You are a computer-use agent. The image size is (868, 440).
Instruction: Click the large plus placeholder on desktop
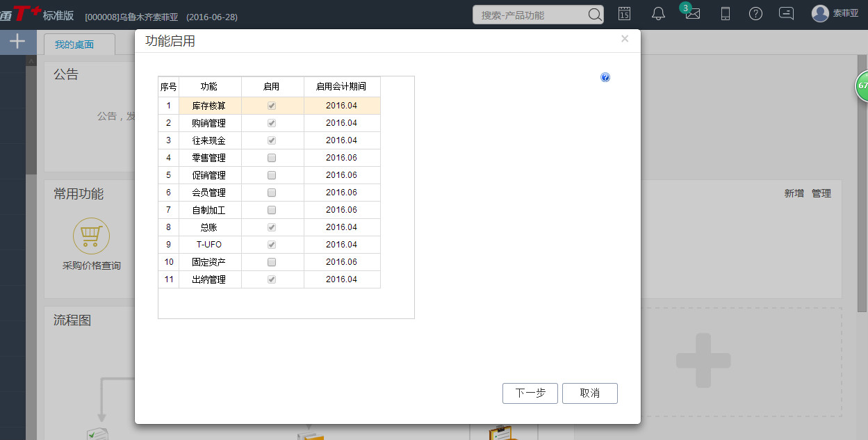coord(703,360)
